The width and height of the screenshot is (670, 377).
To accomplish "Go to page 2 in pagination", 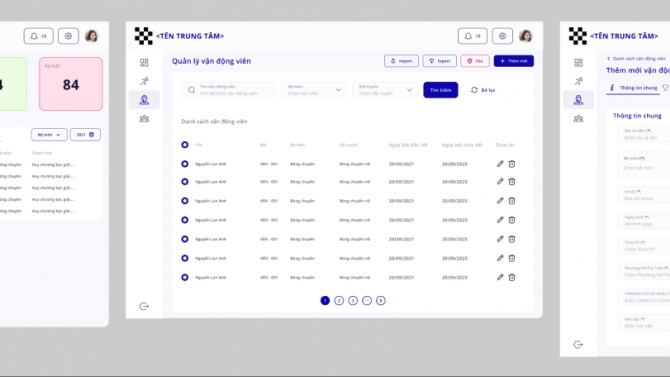I will [339, 300].
